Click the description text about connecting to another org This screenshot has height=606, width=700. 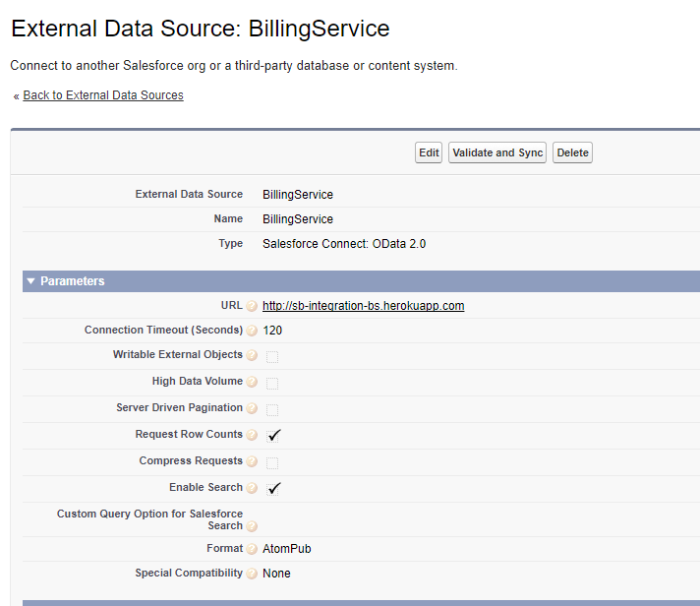234,66
